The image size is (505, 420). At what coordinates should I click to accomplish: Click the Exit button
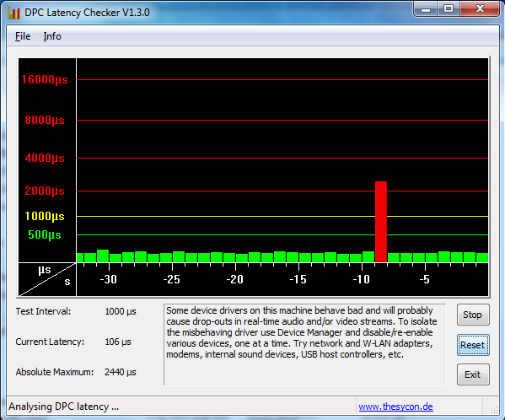tap(473, 374)
